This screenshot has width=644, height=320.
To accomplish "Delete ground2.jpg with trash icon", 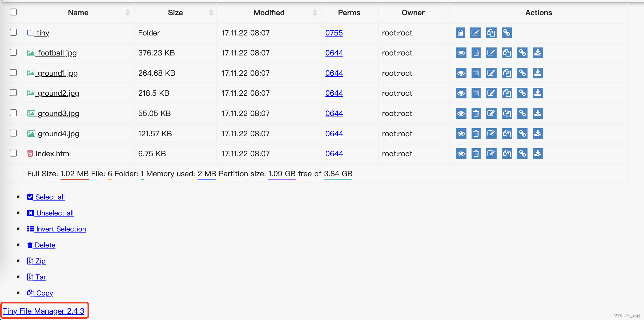I will pyautogui.click(x=476, y=93).
